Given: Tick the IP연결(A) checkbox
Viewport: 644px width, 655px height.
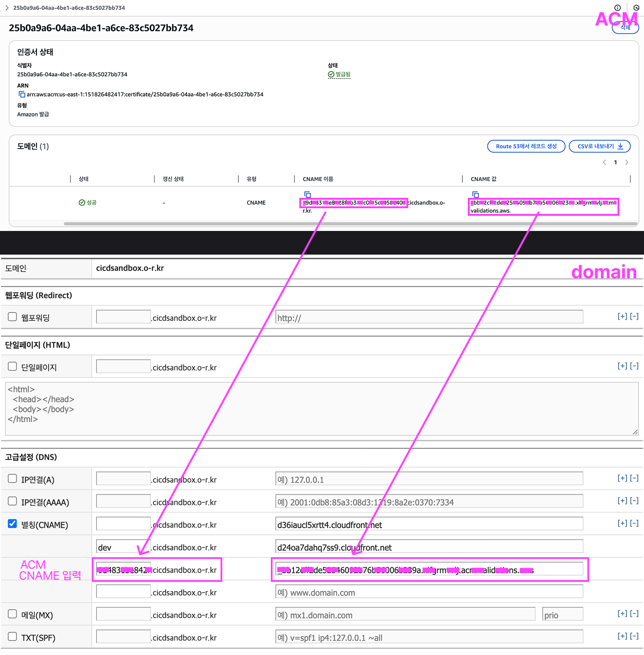Looking at the screenshot, I should [x=12, y=479].
